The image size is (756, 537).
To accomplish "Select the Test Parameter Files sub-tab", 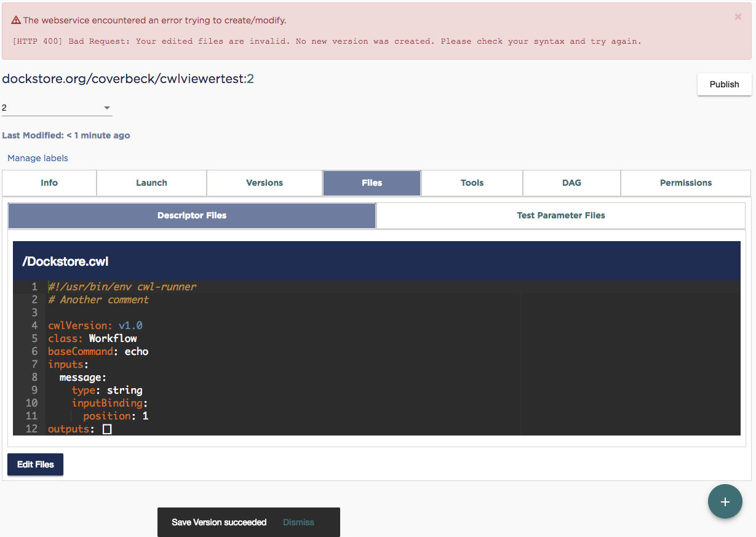I will tap(561, 215).
